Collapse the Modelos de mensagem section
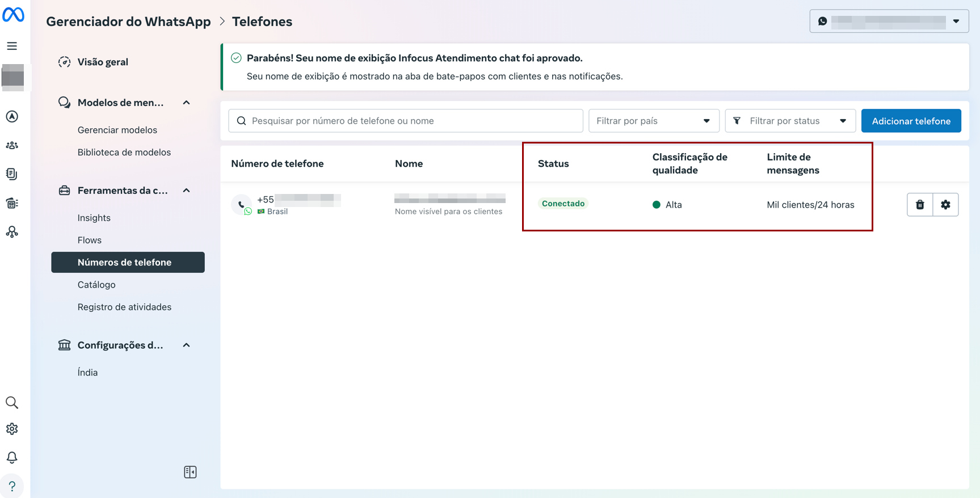The width and height of the screenshot is (980, 498). point(186,103)
